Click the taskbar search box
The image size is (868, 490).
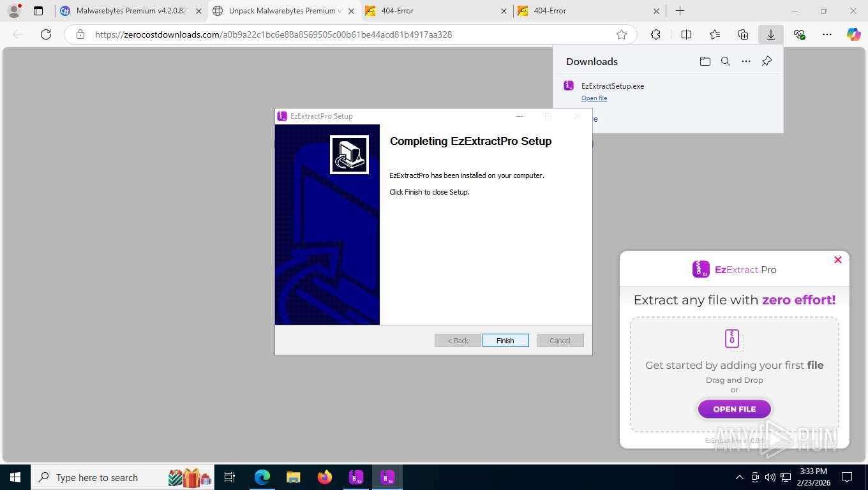[x=123, y=477]
